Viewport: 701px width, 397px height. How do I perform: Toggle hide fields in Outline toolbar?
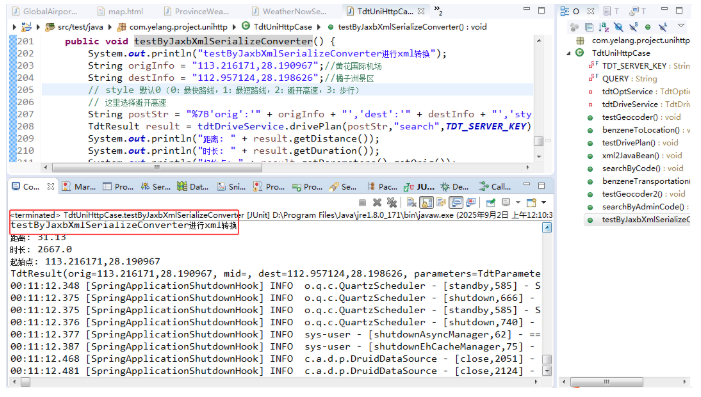[619, 27]
